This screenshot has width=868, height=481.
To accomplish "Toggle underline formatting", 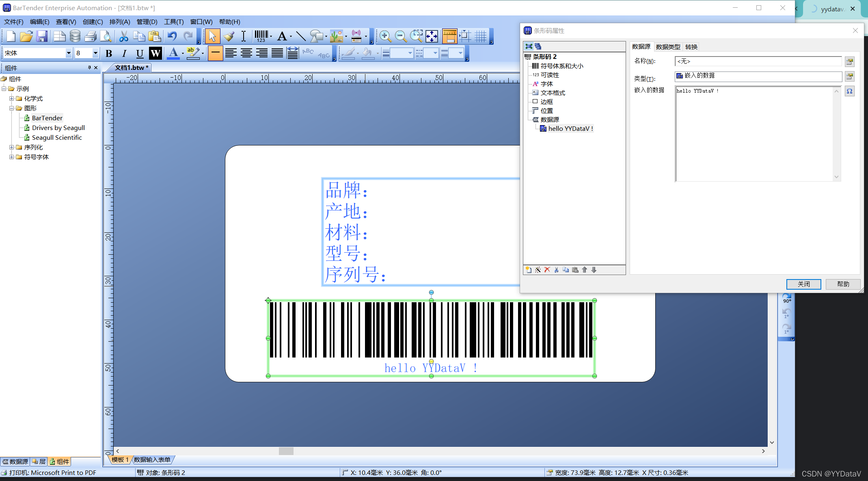I will 140,53.
